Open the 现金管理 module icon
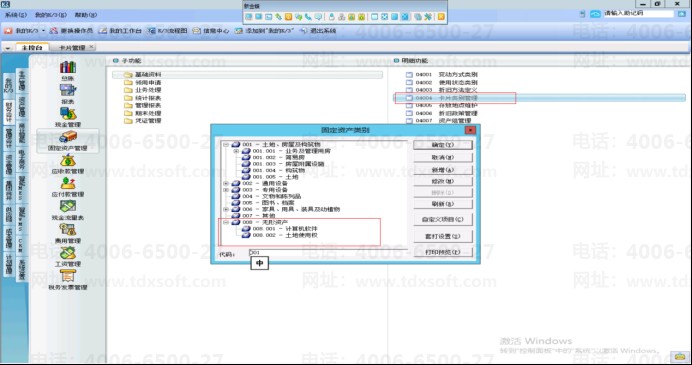Image resolution: width=692 pixels, height=365 pixels. (x=68, y=113)
